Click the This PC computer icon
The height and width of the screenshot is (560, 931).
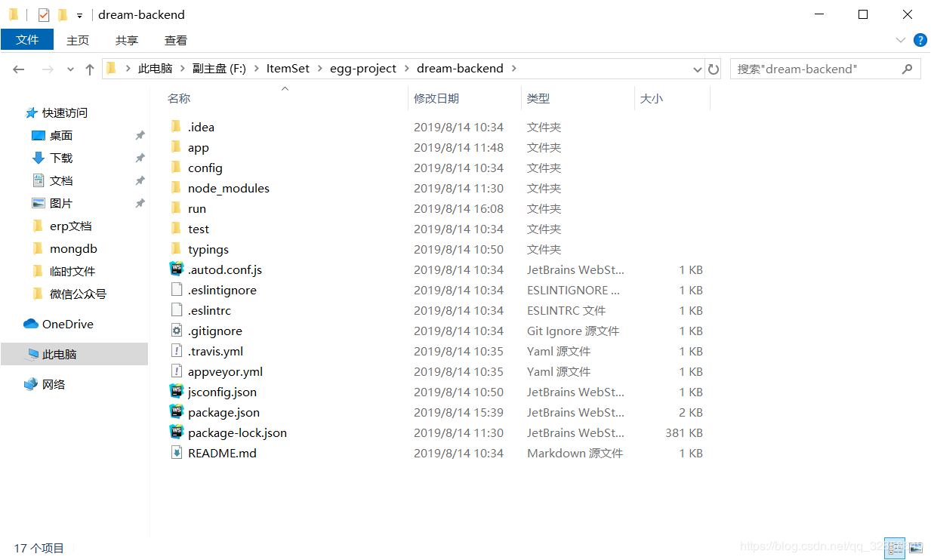click(31, 354)
